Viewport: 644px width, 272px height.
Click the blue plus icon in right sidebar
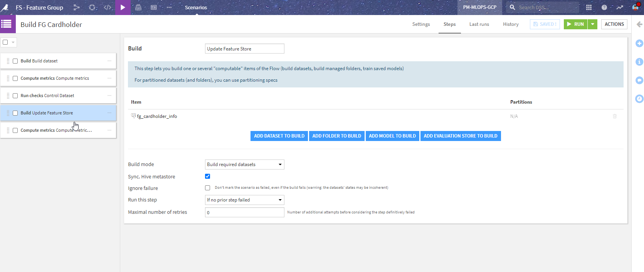[x=639, y=43]
